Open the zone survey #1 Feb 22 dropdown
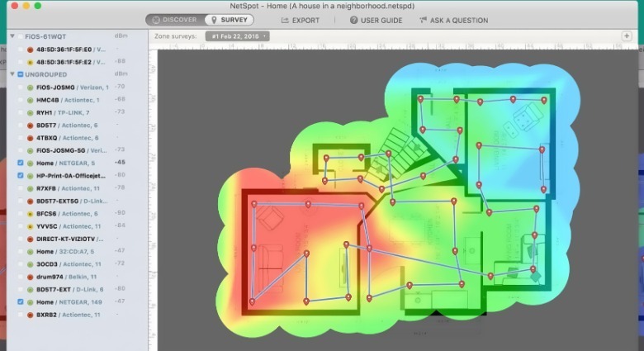The height and width of the screenshot is (351, 644). click(238, 36)
